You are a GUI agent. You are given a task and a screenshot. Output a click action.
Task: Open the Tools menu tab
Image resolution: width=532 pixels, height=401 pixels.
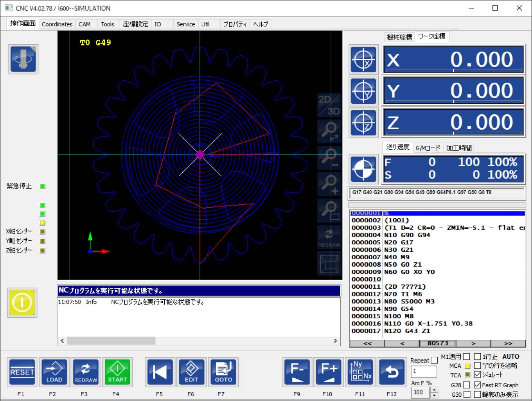pos(107,24)
